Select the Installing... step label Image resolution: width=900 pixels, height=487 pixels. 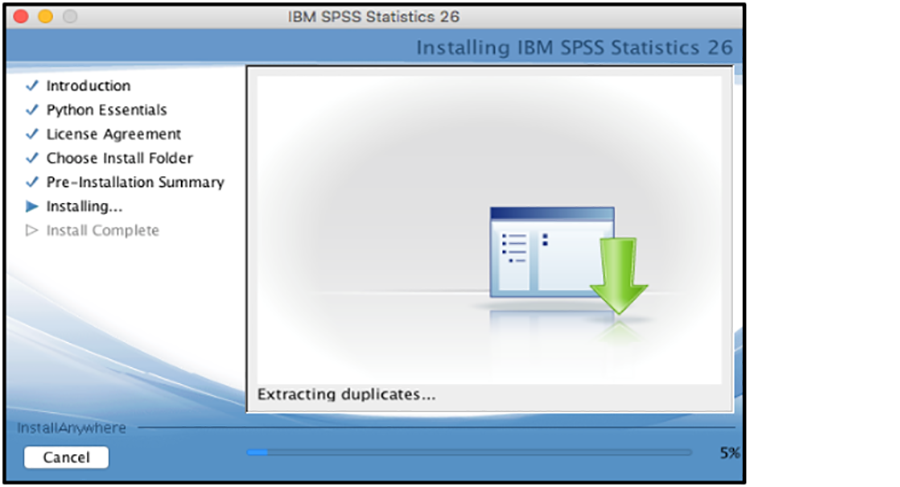(84, 206)
